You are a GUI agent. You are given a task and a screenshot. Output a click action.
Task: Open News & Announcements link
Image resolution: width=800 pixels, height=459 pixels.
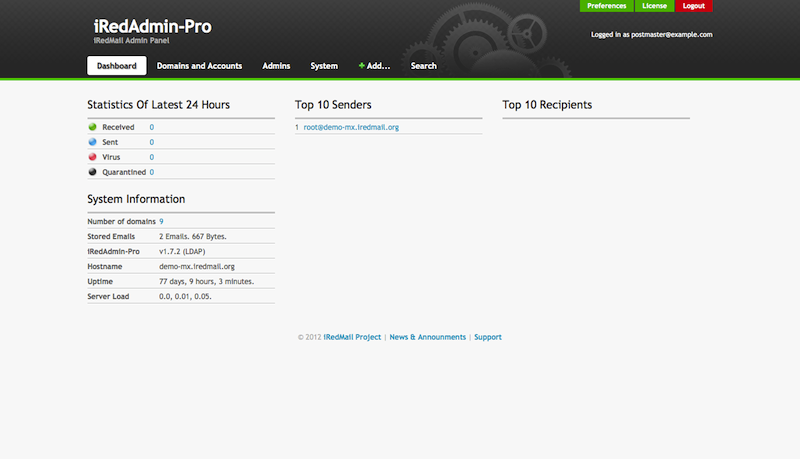point(428,337)
